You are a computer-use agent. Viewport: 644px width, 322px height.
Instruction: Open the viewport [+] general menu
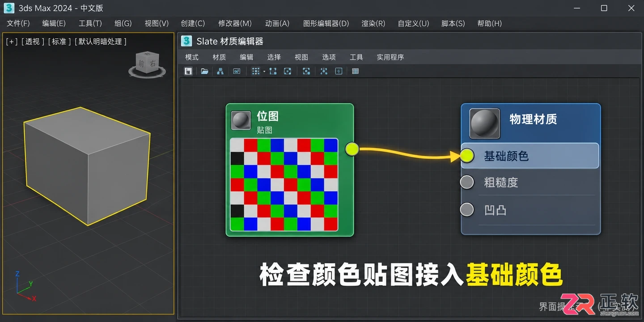coord(12,42)
